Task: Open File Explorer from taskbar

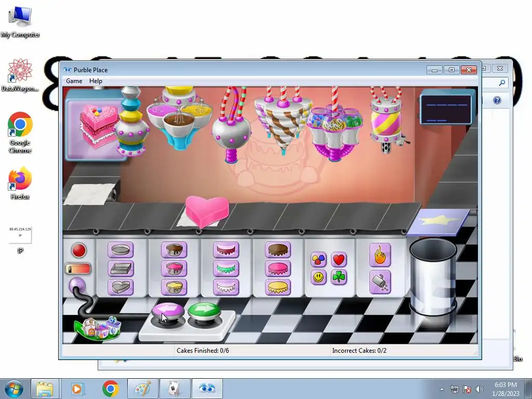Action: click(x=45, y=389)
